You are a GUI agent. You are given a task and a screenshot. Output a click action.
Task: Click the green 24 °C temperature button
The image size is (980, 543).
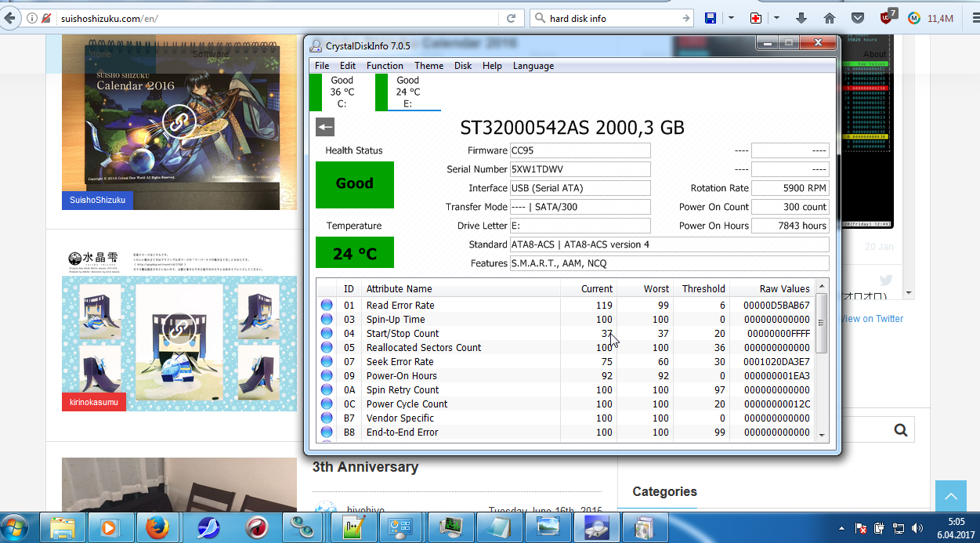354,253
